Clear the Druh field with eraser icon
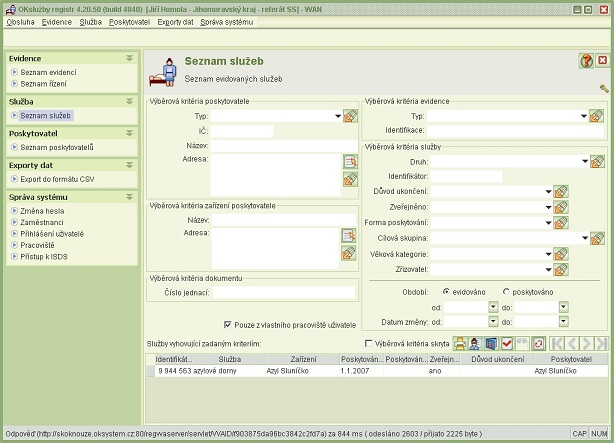 tap(597, 161)
